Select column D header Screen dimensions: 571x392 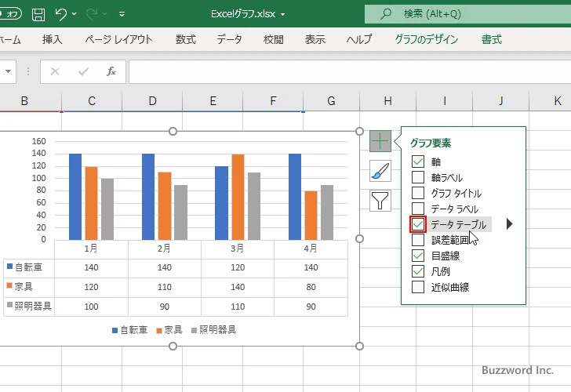coord(152,101)
